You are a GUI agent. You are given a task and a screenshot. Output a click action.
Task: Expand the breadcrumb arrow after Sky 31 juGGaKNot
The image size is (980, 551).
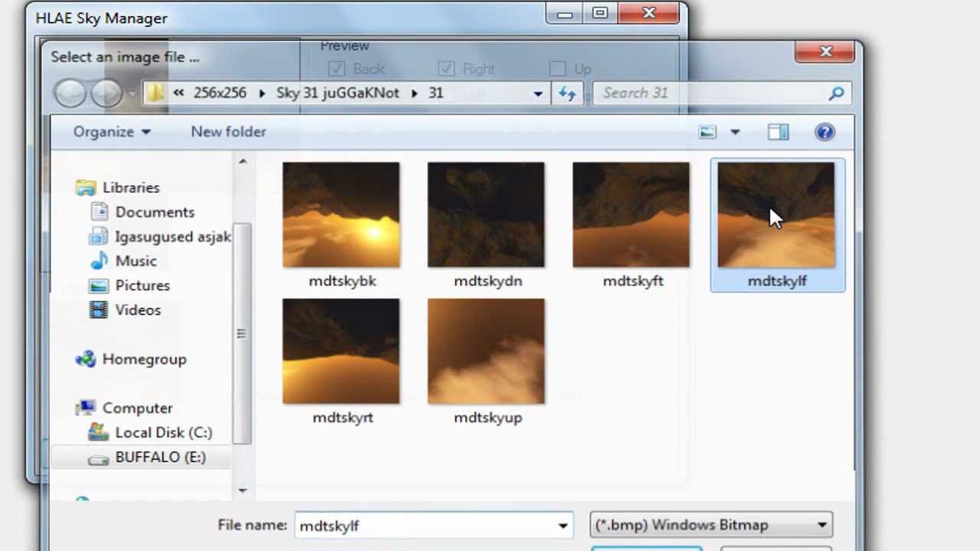coord(414,93)
